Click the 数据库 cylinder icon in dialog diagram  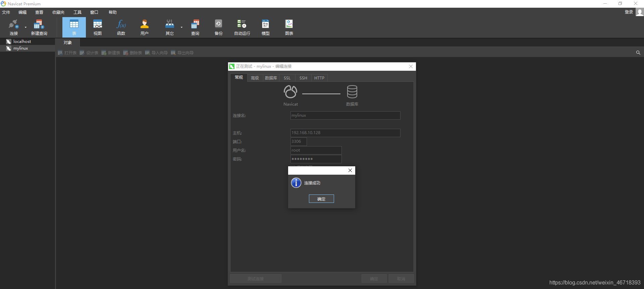pos(352,92)
